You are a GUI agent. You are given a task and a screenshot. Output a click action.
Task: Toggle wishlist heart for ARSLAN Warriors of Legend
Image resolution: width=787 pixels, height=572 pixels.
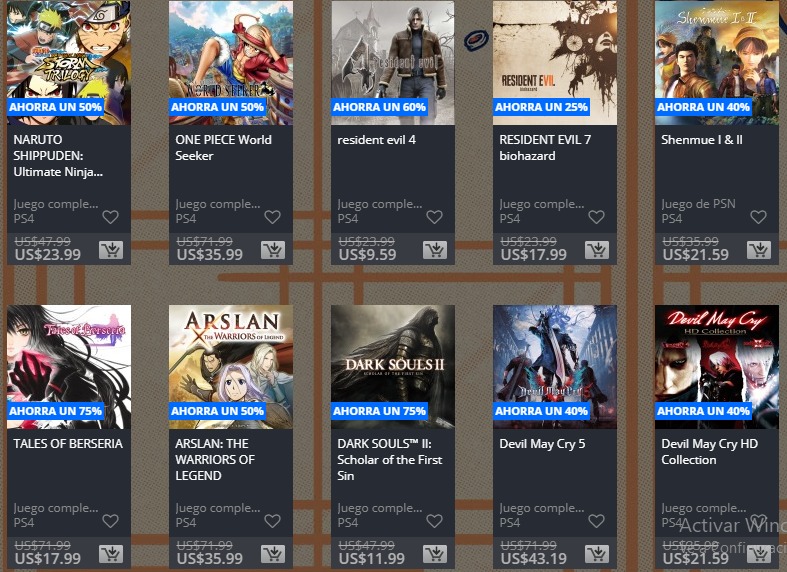click(x=273, y=521)
